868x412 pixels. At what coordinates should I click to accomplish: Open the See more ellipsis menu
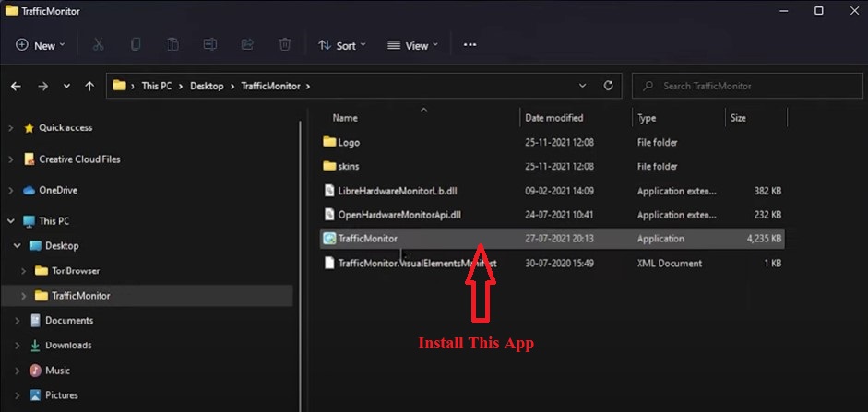[470, 45]
